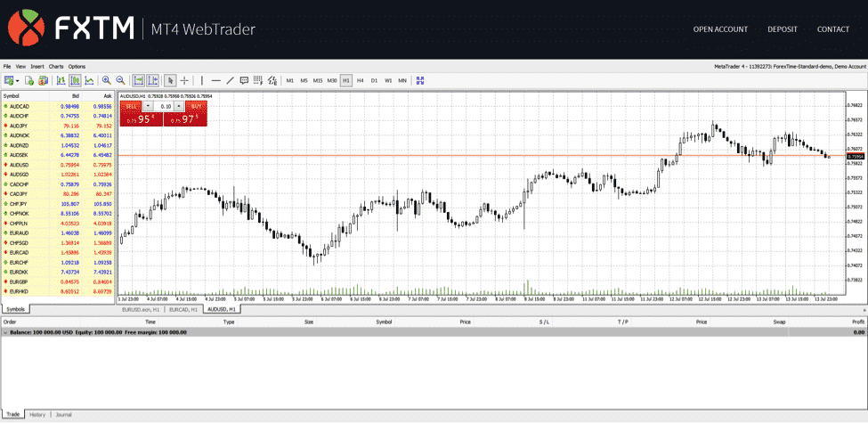
Task: Zoom in on the chart
Action: (106, 80)
